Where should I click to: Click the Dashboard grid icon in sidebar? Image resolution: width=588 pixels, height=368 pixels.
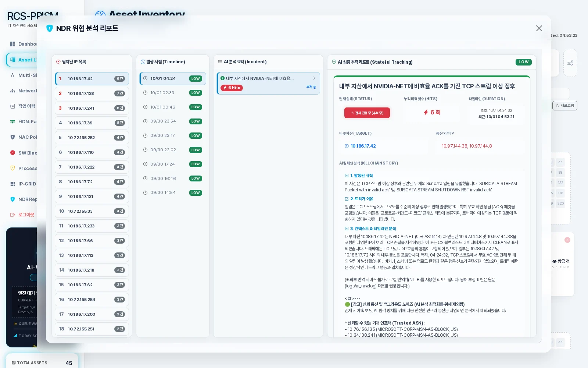click(12, 44)
